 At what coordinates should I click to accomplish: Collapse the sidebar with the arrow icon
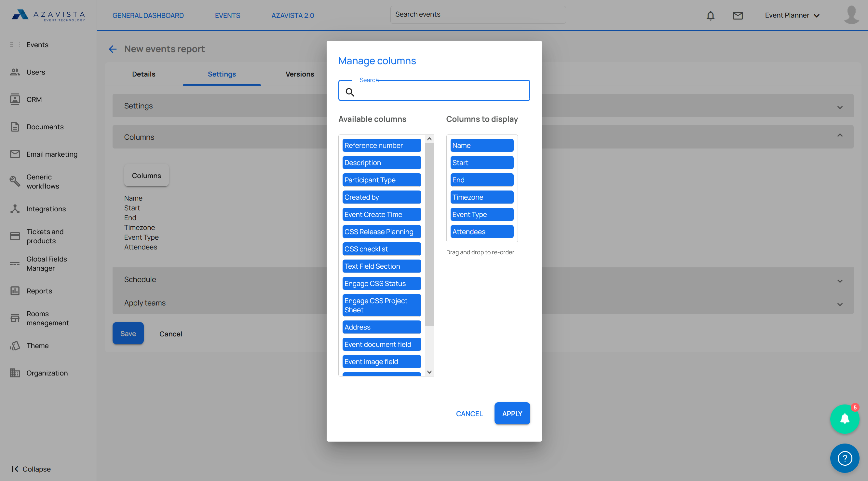[15, 469]
